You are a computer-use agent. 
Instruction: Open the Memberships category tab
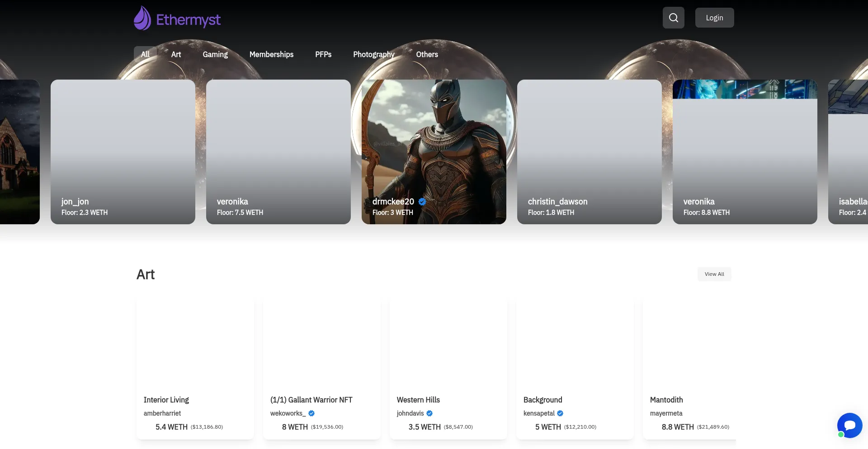271,54
